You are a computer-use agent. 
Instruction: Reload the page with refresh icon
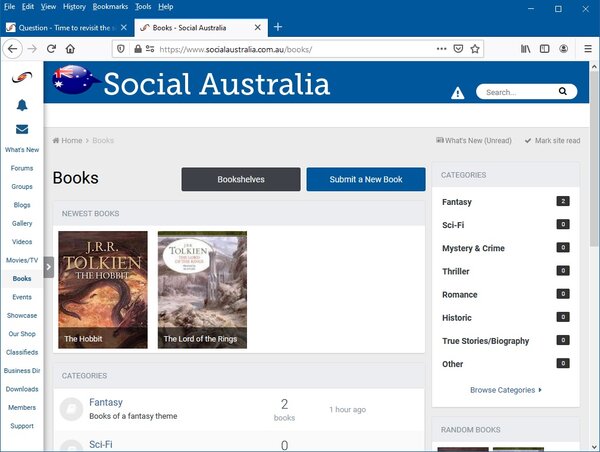(x=51, y=48)
